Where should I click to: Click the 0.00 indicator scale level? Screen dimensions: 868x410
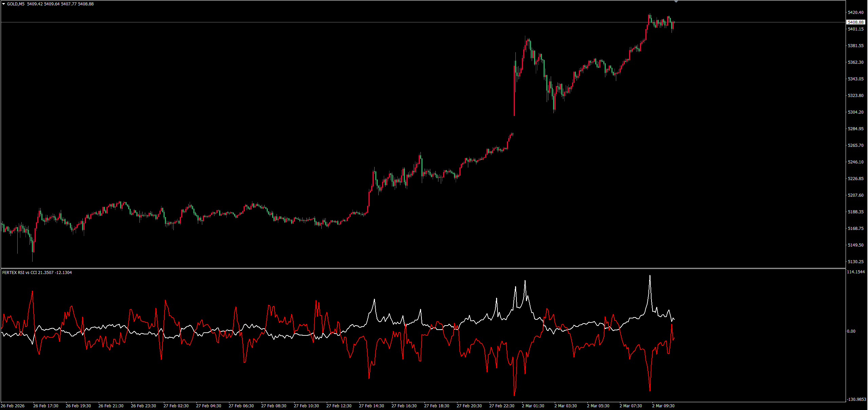[851, 331]
